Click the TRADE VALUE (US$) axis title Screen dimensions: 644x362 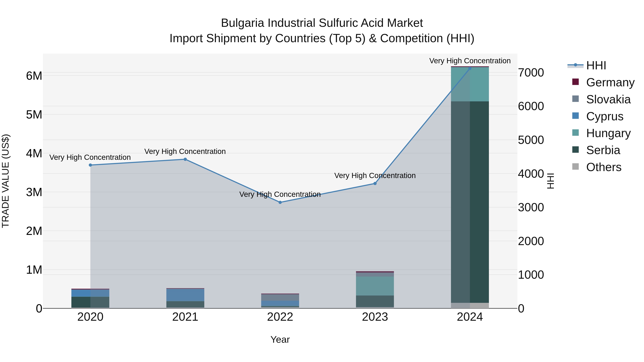click(x=6, y=181)
